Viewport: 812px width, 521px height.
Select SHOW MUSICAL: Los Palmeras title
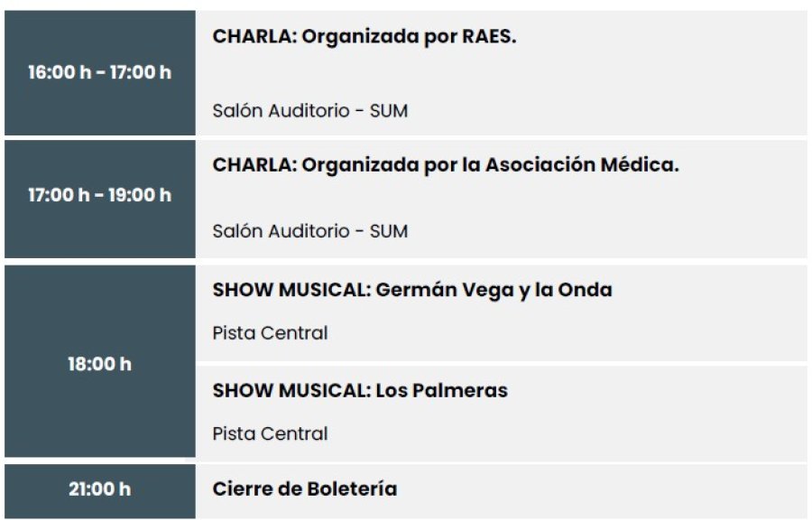[x=360, y=390]
